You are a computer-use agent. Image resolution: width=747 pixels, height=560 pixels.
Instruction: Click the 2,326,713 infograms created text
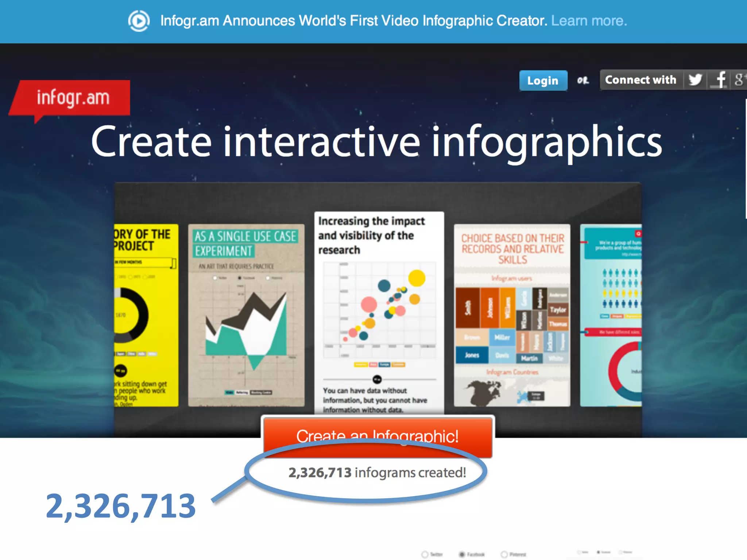tap(377, 473)
